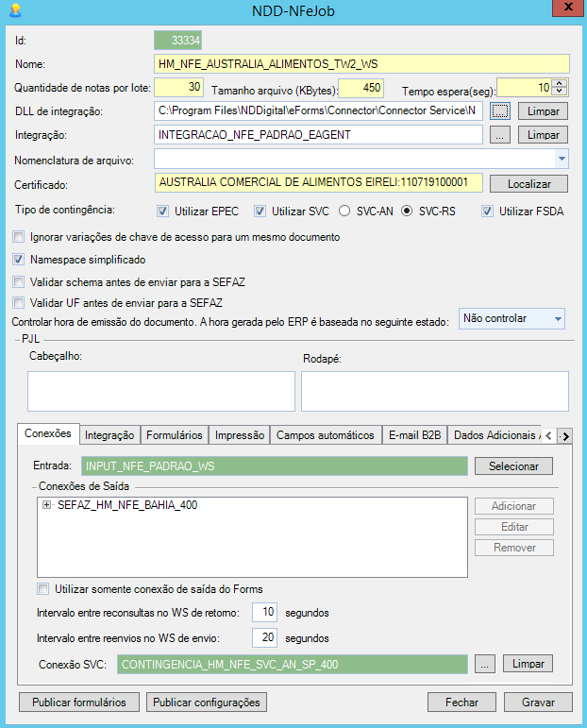Click browse button next to DLL de integração
587x728 pixels.
click(499, 111)
